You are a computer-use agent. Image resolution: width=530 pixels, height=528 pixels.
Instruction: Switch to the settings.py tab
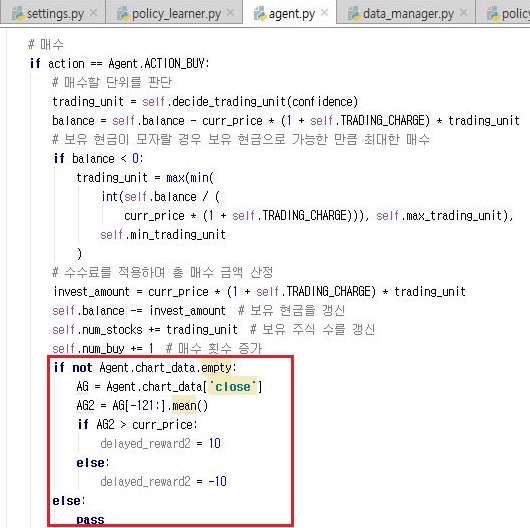coord(53,13)
